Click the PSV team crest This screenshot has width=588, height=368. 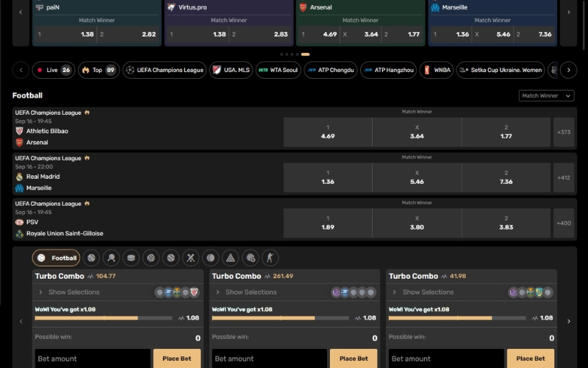point(20,222)
